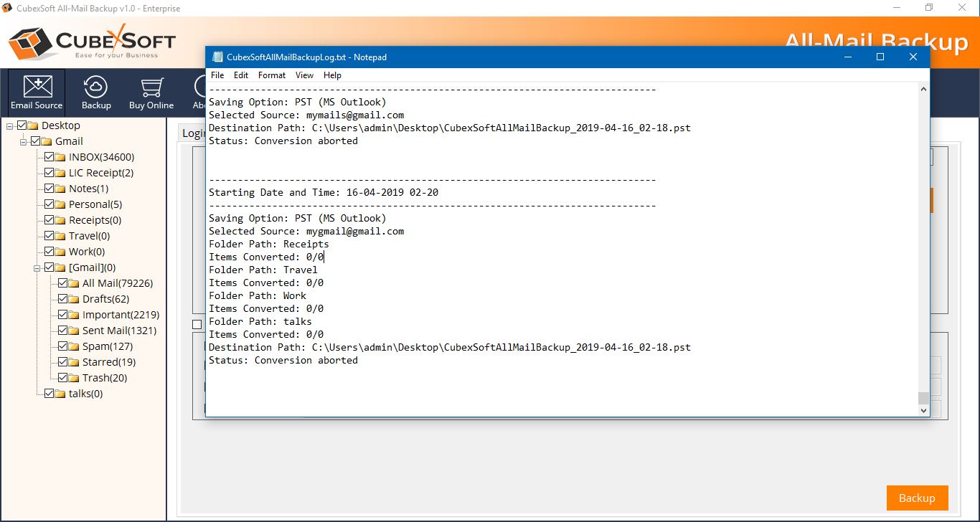Untick the Starred folder checkbox

coord(62,362)
